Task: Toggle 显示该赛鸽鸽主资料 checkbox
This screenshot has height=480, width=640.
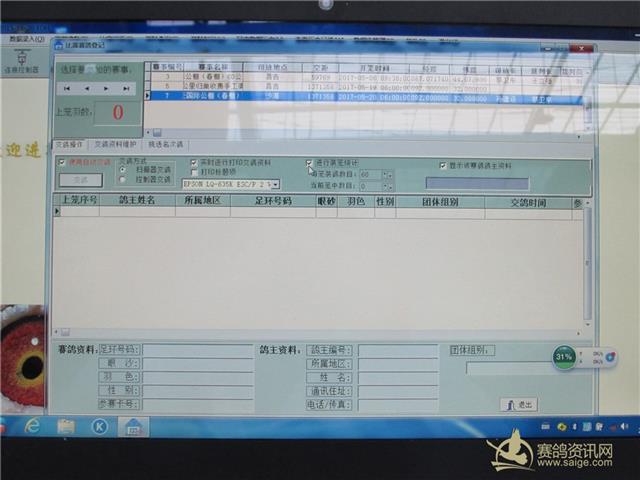Action: pos(443,165)
